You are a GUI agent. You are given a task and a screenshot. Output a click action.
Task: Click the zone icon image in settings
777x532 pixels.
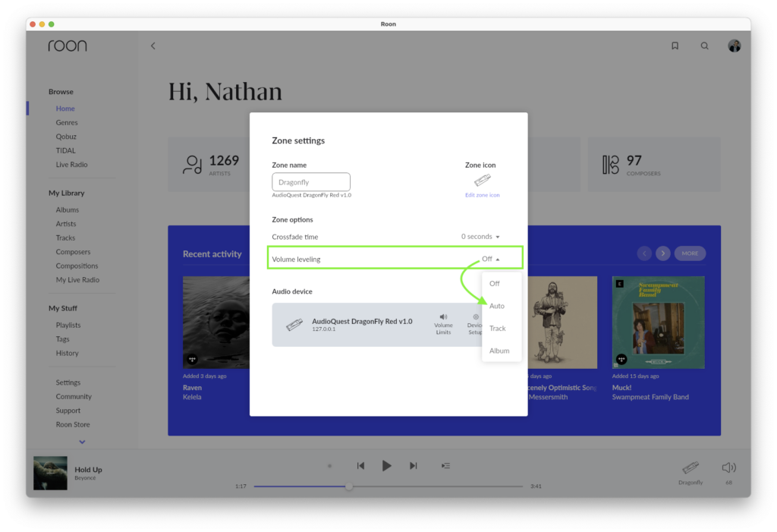(x=482, y=180)
